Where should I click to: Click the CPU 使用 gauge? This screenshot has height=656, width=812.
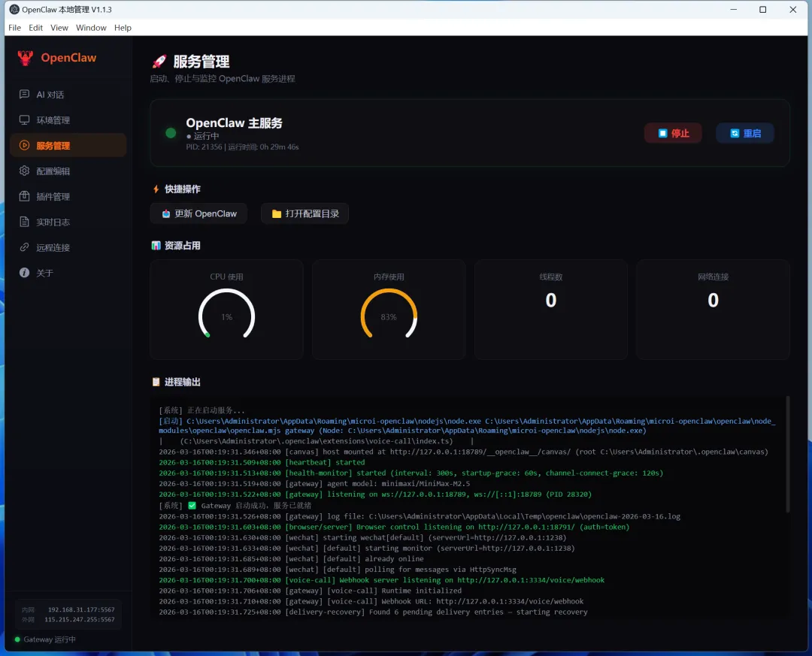227,314
